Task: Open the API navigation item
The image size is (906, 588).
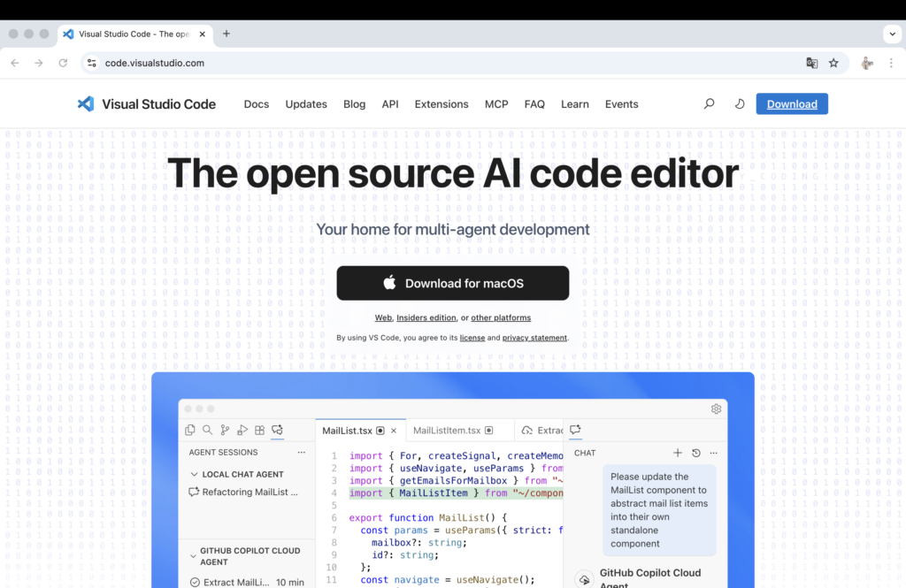Action: pos(390,104)
